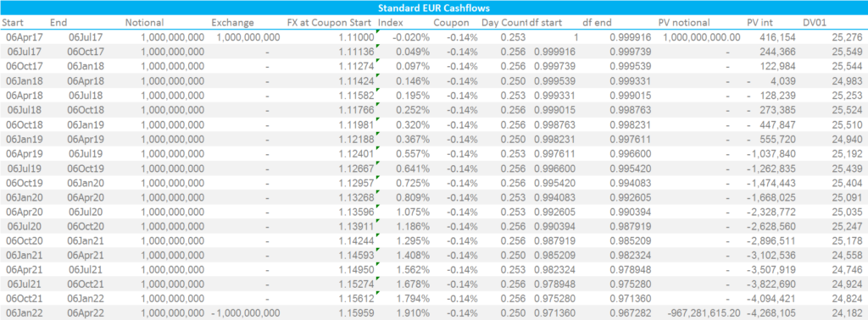The height and width of the screenshot is (320, 868).
Task: Select PV int cell -1,037,840
Action: [771, 152]
